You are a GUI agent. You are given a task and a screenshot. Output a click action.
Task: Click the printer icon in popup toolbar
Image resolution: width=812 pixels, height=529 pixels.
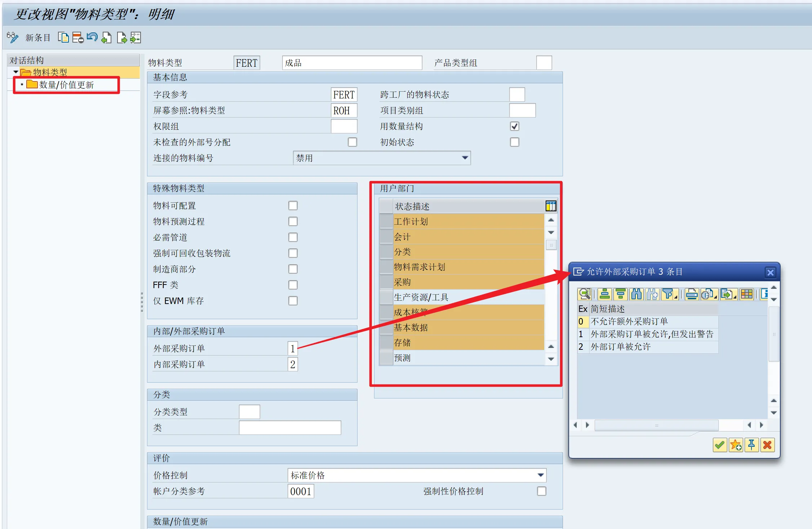691,294
